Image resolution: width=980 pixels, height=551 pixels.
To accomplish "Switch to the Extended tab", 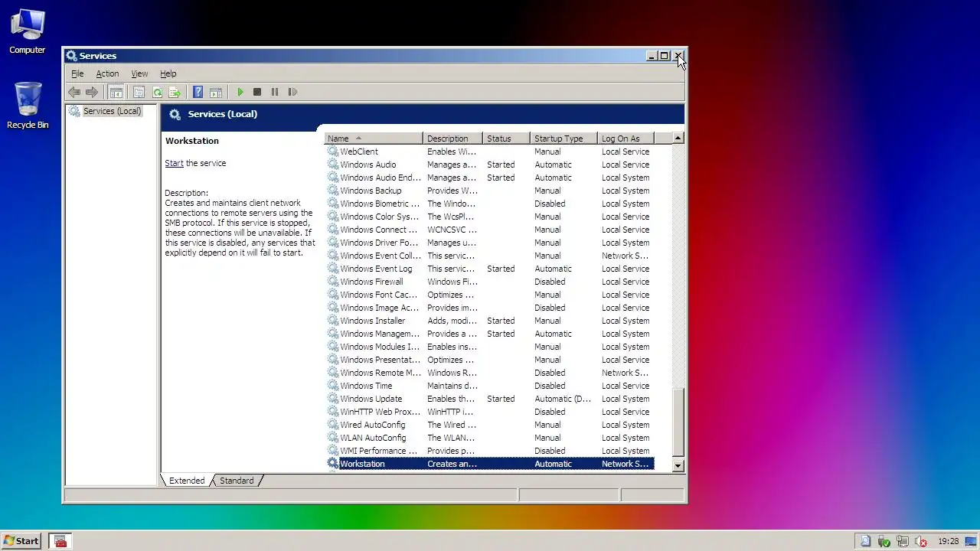I will point(187,481).
